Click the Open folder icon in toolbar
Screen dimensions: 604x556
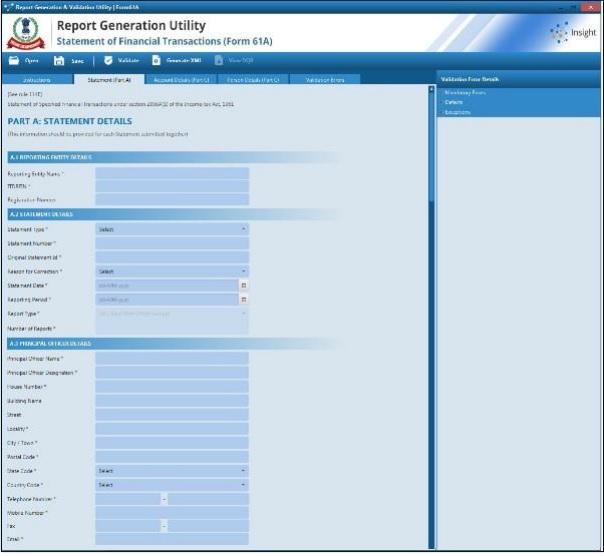[x=13, y=60]
